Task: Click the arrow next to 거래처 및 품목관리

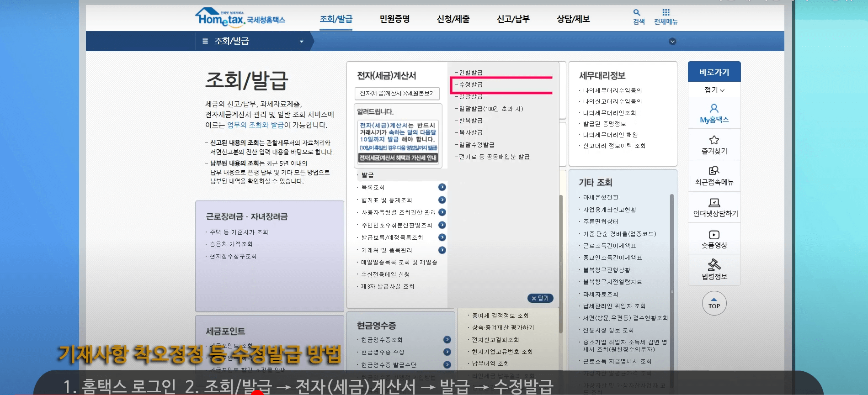Action: click(x=442, y=250)
